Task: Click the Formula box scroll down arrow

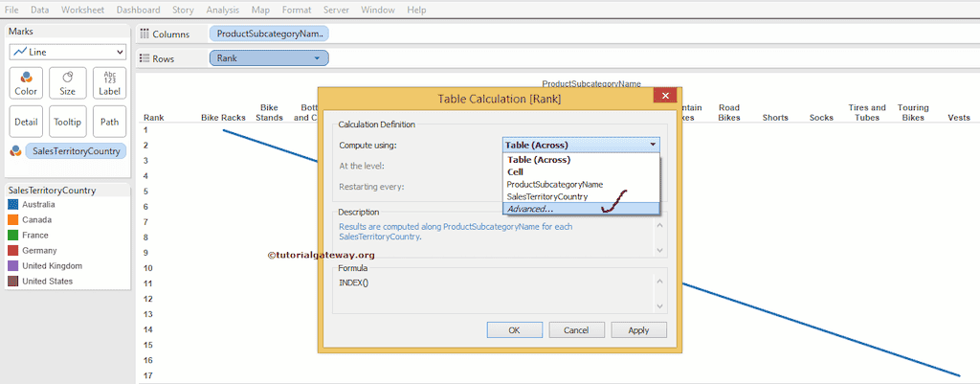Action: tap(660, 305)
